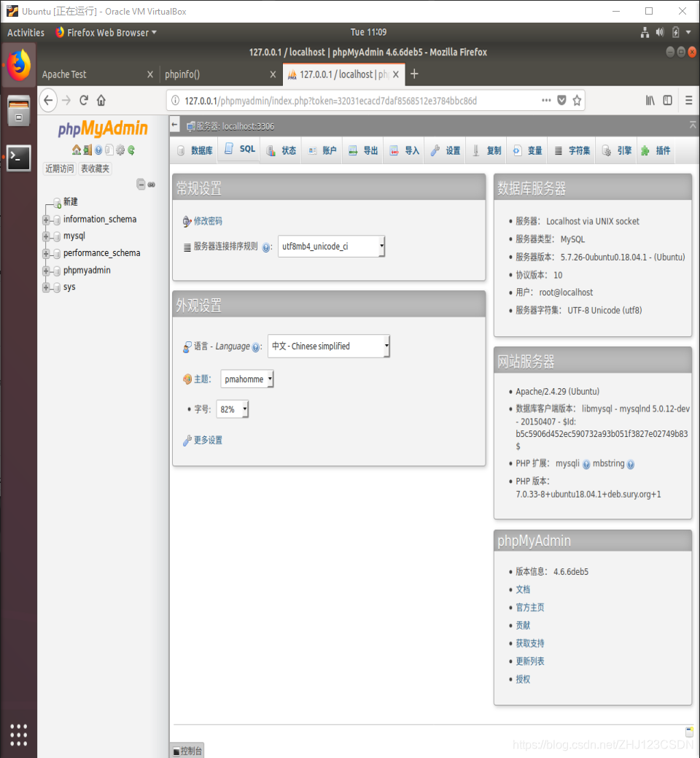The height and width of the screenshot is (758, 700).
Task: Open language dropdown showing Chinese simplified
Action: 329,346
